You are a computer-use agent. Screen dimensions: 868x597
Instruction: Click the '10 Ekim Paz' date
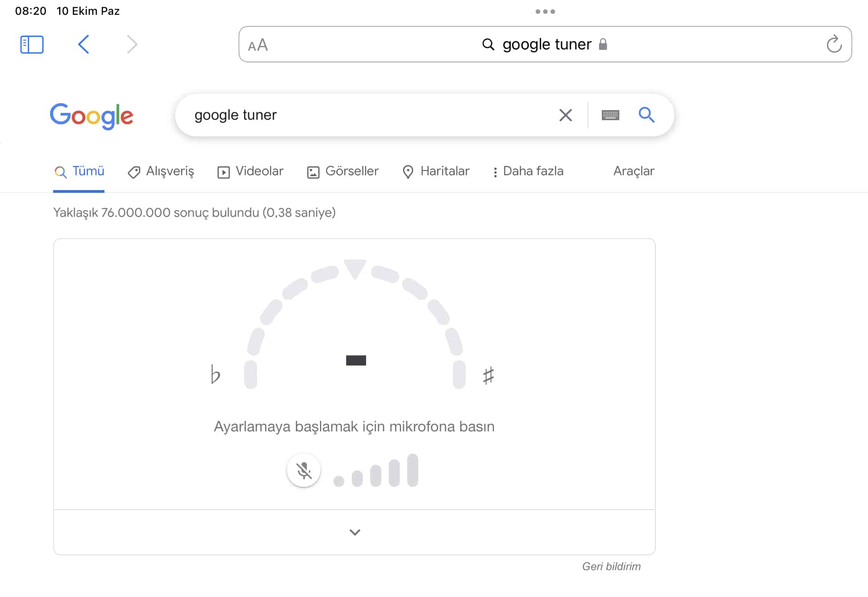[x=88, y=11]
